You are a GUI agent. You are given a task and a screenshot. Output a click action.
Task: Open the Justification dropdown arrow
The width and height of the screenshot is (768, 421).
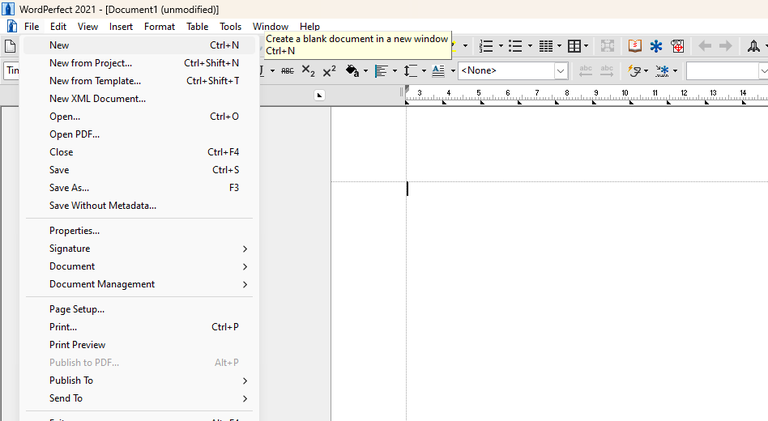395,71
